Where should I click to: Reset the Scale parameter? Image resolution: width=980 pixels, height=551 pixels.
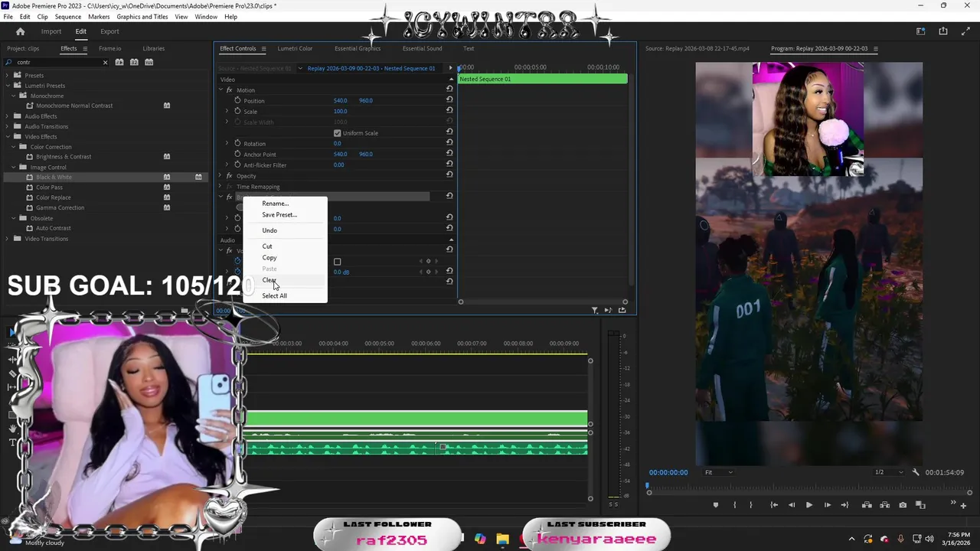click(449, 111)
